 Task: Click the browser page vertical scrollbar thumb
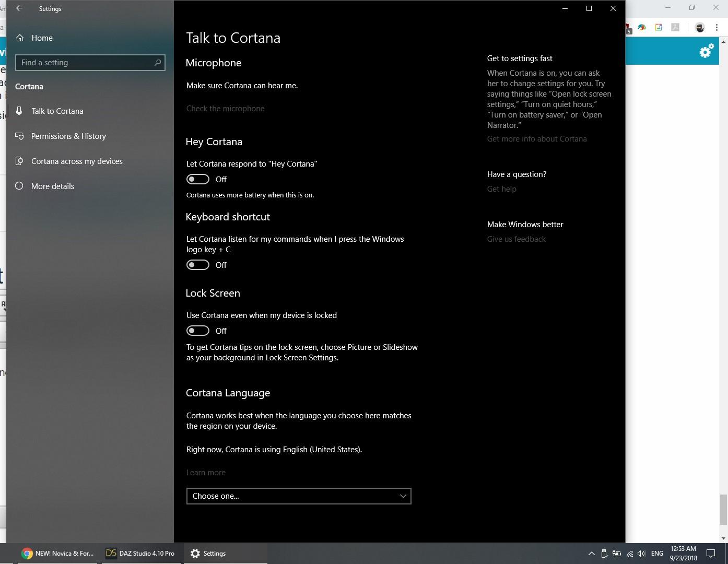point(724,510)
